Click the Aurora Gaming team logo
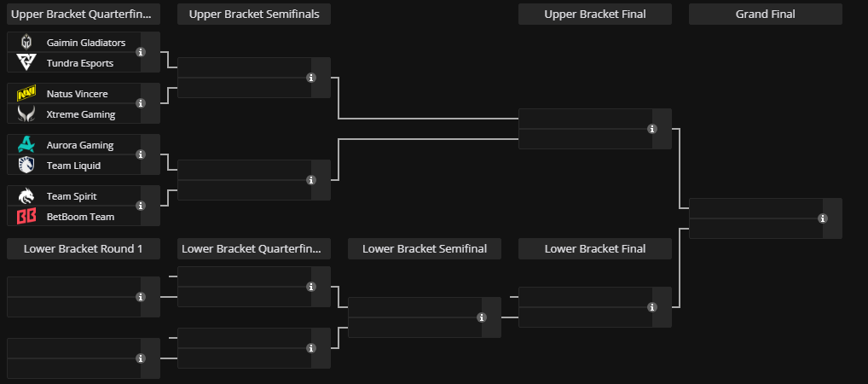The image size is (868, 384). point(26,145)
